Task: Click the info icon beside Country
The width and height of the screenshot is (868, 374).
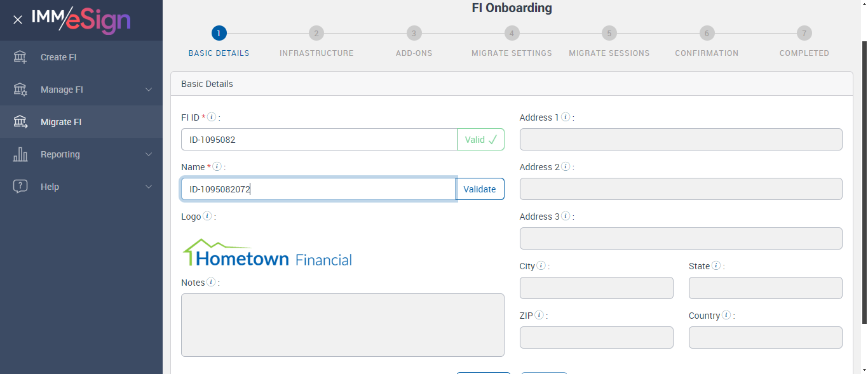Action: tap(726, 316)
